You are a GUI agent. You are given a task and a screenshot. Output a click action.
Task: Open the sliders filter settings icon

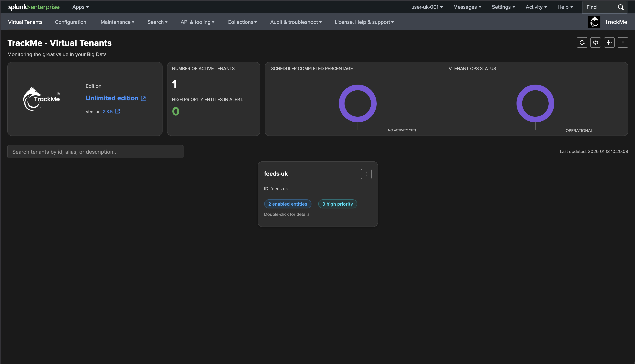pyautogui.click(x=609, y=42)
